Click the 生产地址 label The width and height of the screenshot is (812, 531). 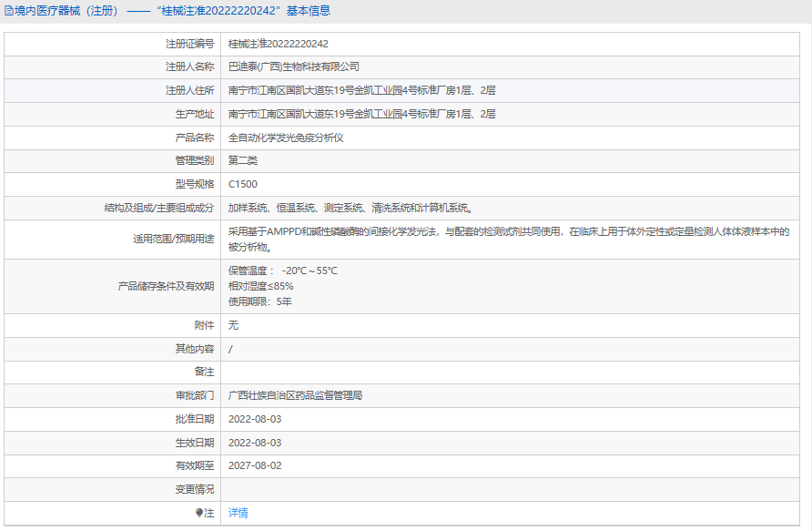coord(195,114)
